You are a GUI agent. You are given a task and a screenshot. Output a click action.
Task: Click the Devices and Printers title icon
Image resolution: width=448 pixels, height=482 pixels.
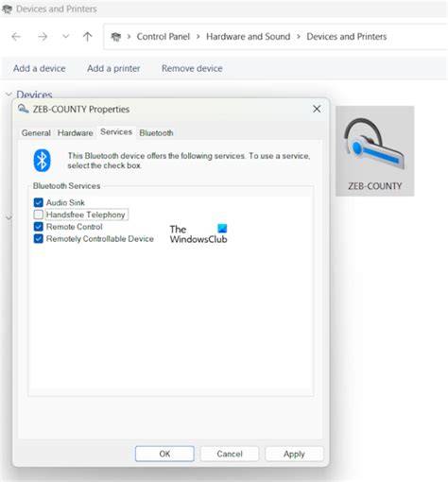coord(7,9)
